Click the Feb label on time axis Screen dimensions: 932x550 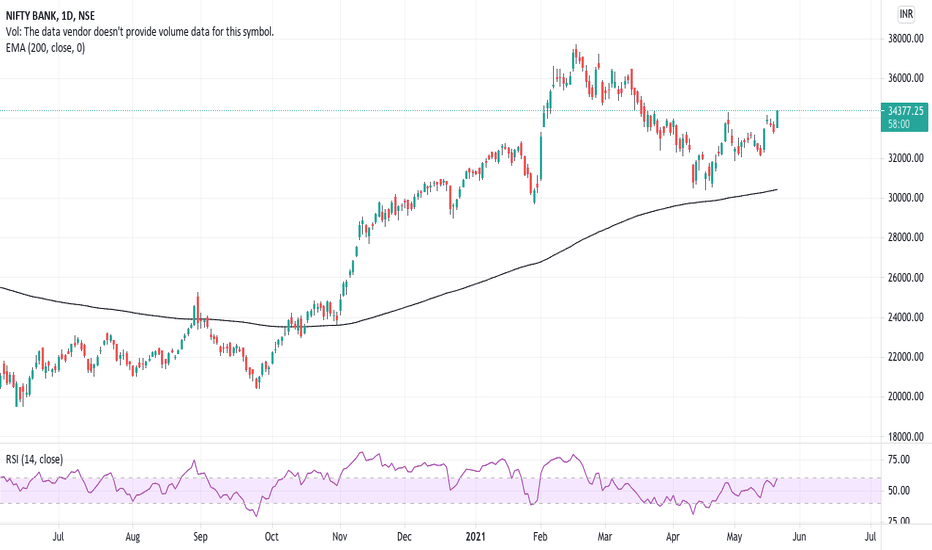(x=540, y=536)
